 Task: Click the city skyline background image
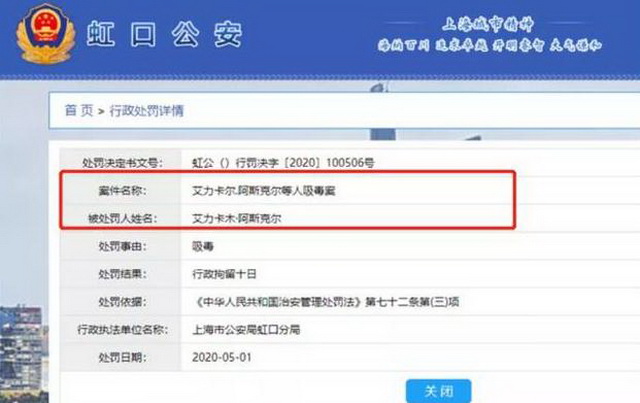24,353
